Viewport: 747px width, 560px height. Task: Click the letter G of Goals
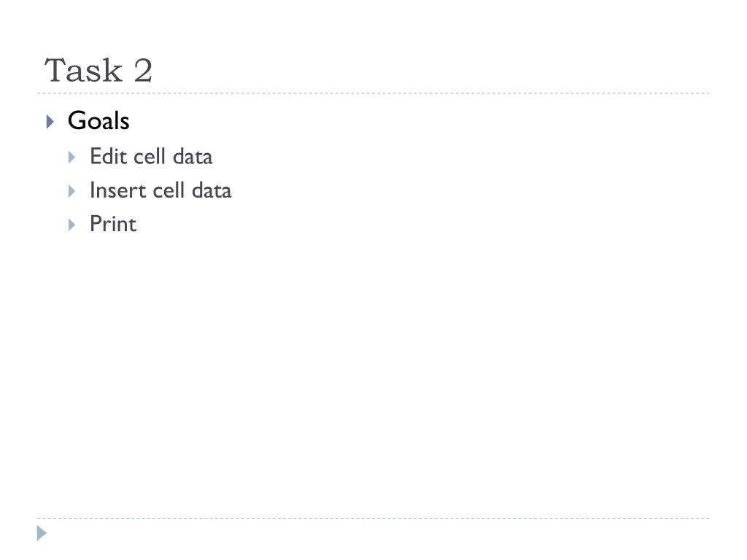point(77,120)
